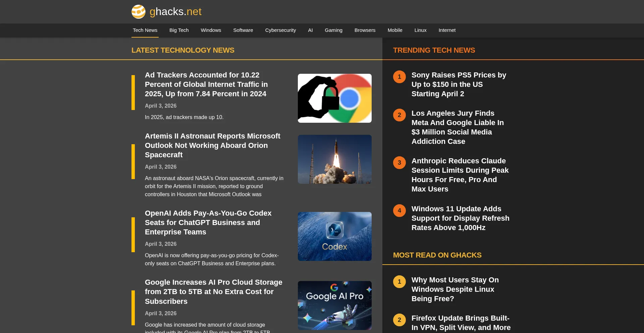Click most-read rank 1 badge beside Why Most Users
This screenshot has width=644, height=333.
click(399, 282)
